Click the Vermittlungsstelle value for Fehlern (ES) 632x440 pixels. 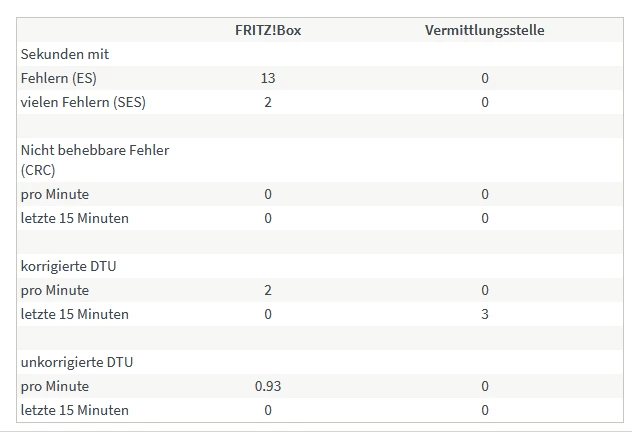pos(485,78)
